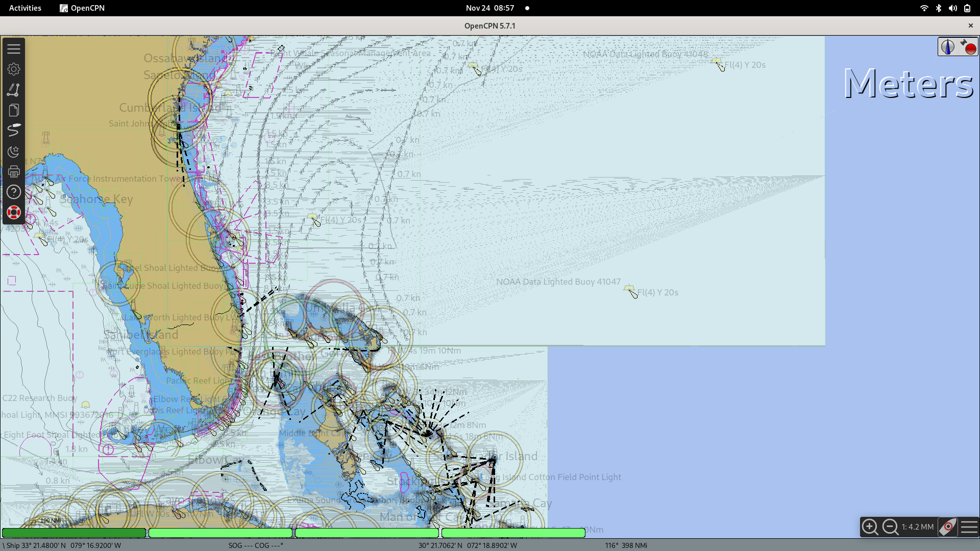Image resolution: width=980 pixels, height=551 pixels.
Task: Select the Create Route tool
Action: (14, 90)
